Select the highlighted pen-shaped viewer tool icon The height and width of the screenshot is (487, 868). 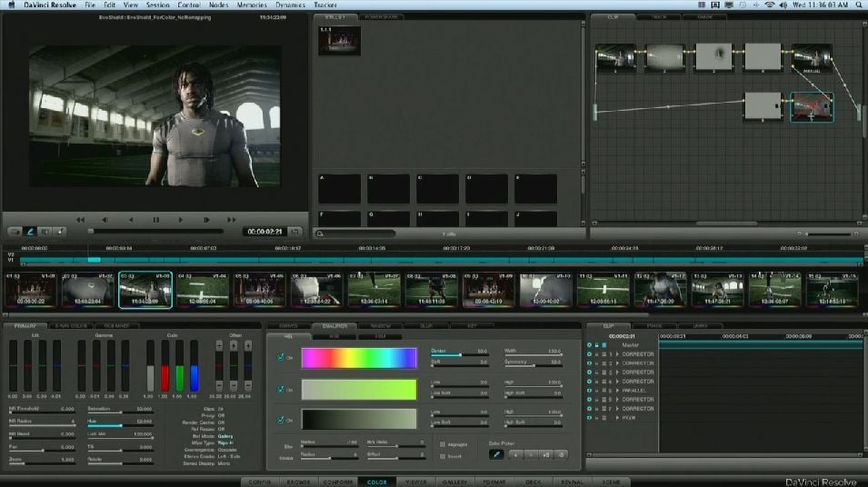(30, 232)
